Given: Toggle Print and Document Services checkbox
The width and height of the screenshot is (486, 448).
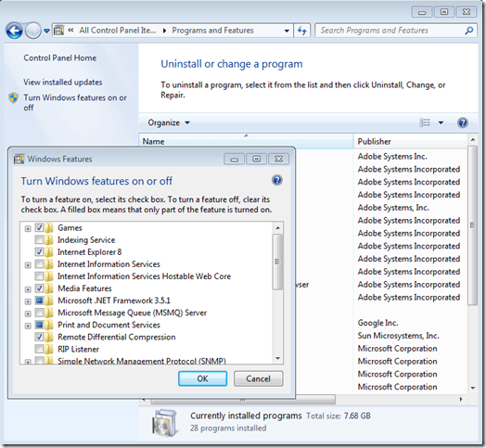Looking at the screenshot, I should 39,325.
